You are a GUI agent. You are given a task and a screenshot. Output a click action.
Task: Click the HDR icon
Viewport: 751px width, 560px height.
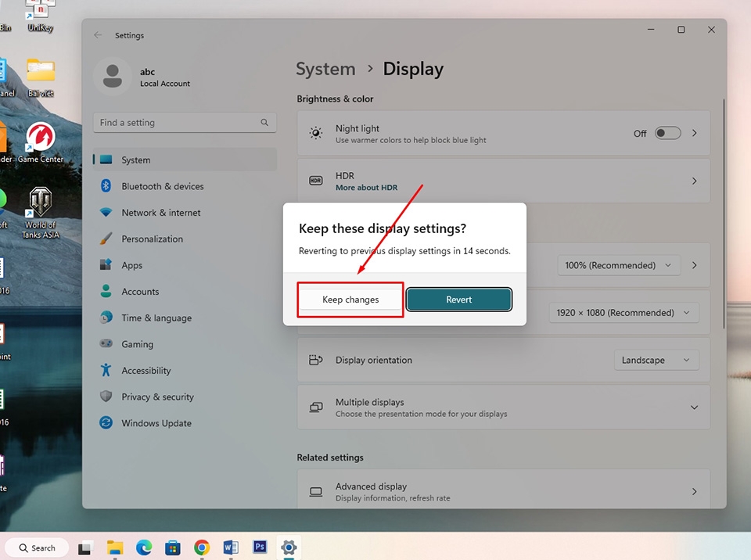(x=315, y=181)
